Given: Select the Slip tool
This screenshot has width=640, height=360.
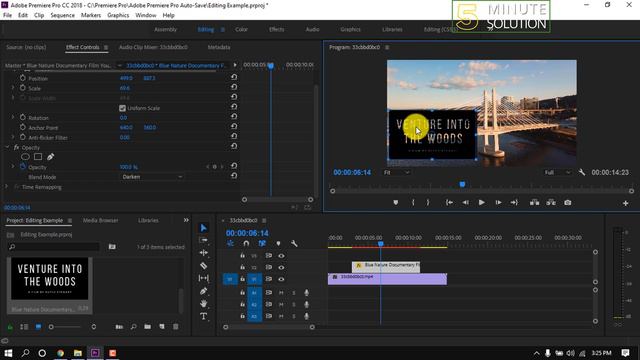Looking at the screenshot, I should click(x=203, y=278).
